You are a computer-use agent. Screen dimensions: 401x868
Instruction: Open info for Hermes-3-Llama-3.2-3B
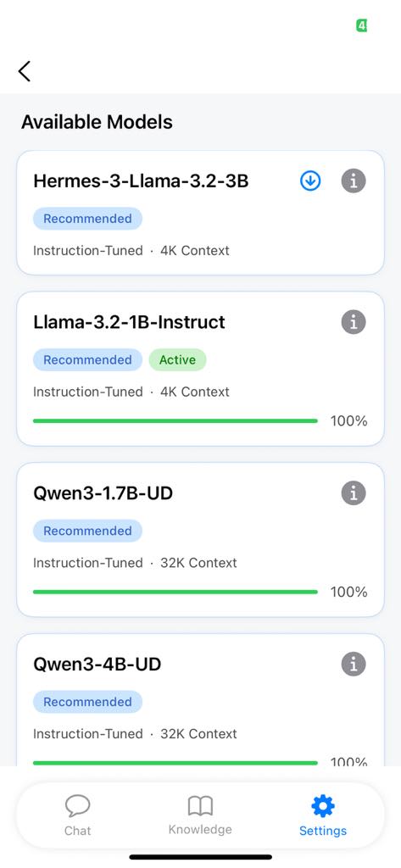[x=354, y=181]
